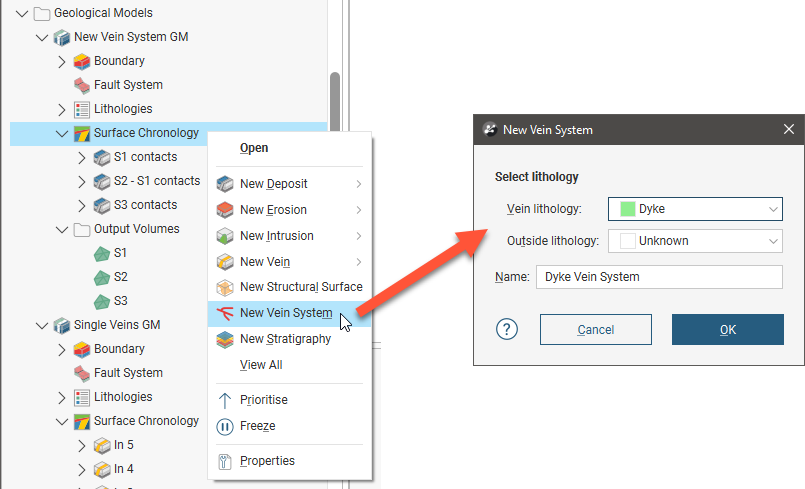The image size is (805, 489).
Task: Click the Boundary icon under Single Veins GM
Action: 82,350
